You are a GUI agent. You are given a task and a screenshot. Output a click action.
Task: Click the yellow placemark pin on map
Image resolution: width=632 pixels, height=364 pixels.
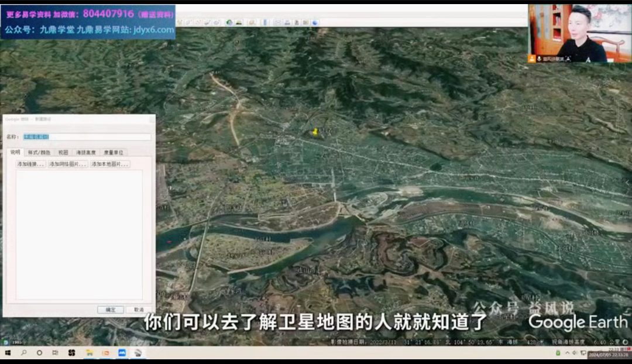(315, 132)
